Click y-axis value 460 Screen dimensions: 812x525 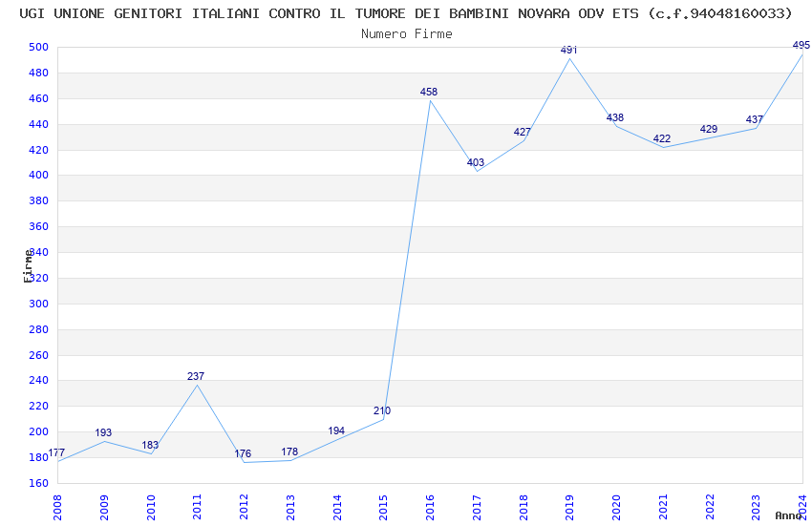coord(38,98)
